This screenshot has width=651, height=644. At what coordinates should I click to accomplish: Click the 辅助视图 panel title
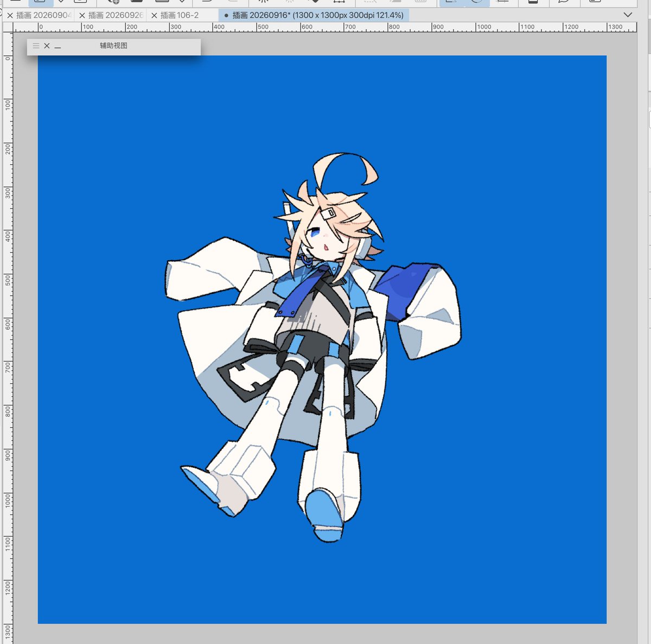point(113,46)
